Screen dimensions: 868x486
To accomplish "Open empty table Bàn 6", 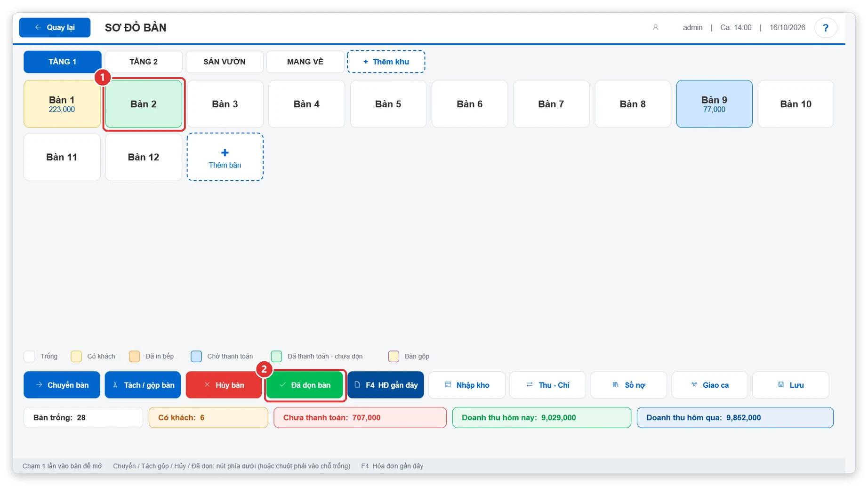I will pyautogui.click(x=470, y=104).
